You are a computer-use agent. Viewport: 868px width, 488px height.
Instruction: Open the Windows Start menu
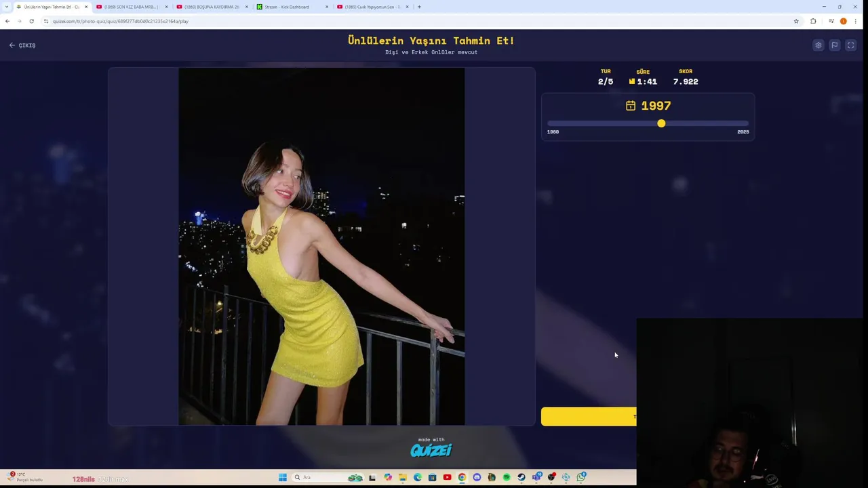(283, 477)
